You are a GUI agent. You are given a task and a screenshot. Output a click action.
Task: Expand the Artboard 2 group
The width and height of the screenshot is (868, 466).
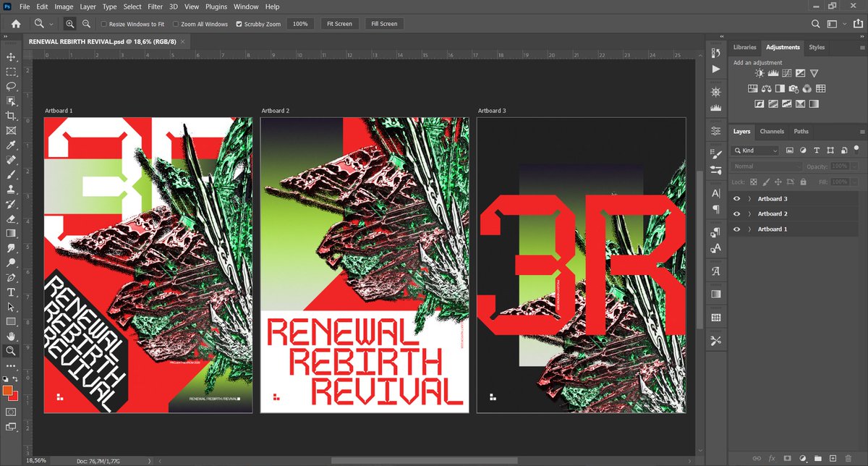(750, 213)
